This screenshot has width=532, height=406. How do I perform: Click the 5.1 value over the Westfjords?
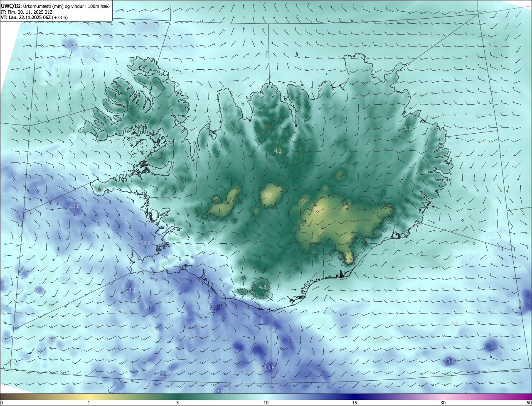[127, 103]
